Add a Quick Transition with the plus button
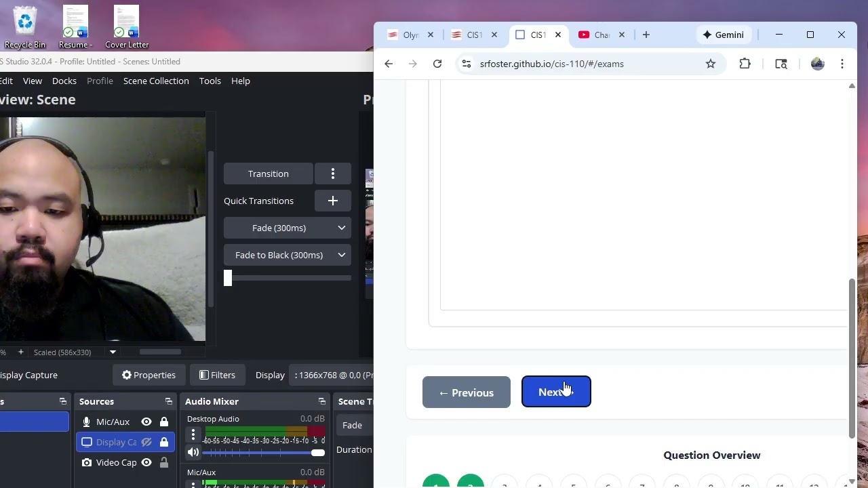Image resolution: width=868 pixels, height=488 pixels. coord(333,201)
